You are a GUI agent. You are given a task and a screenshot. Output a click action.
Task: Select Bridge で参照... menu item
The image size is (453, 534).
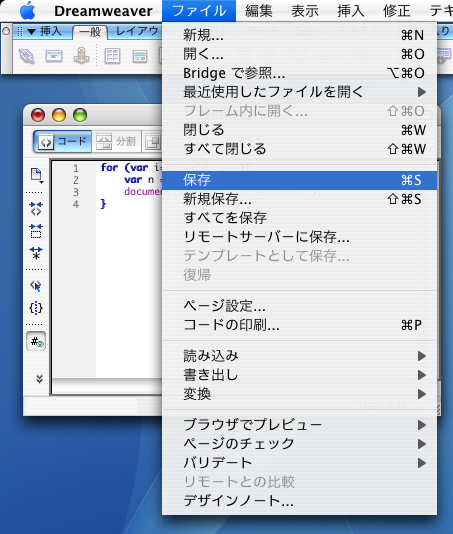point(299,73)
